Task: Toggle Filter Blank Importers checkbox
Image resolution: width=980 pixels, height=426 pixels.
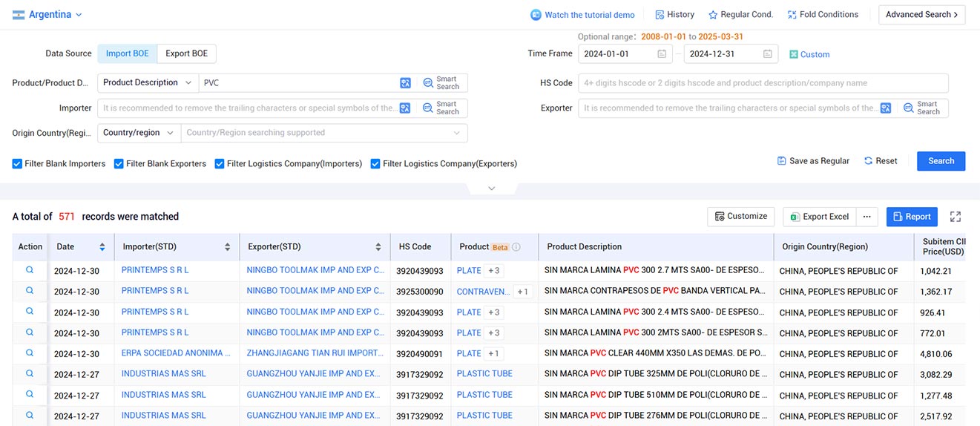Action: coord(17,164)
